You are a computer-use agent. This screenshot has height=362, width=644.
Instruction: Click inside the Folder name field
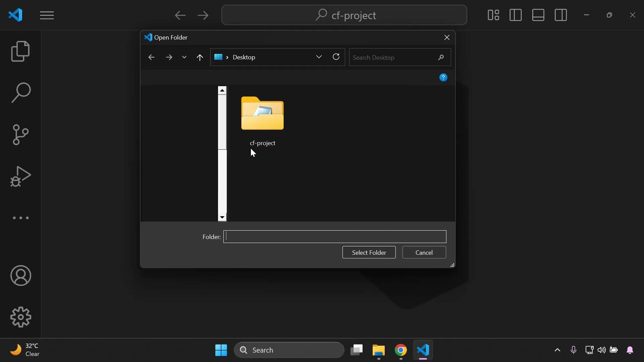[335, 237]
